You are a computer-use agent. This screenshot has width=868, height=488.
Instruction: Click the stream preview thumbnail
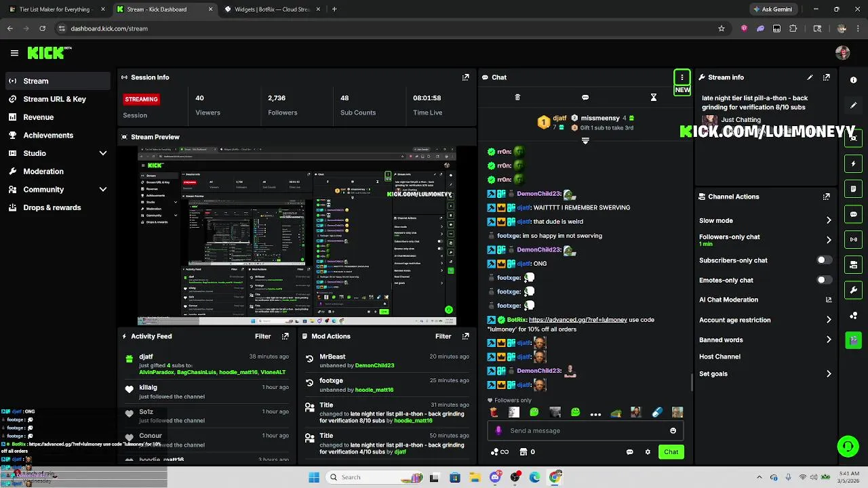297,236
